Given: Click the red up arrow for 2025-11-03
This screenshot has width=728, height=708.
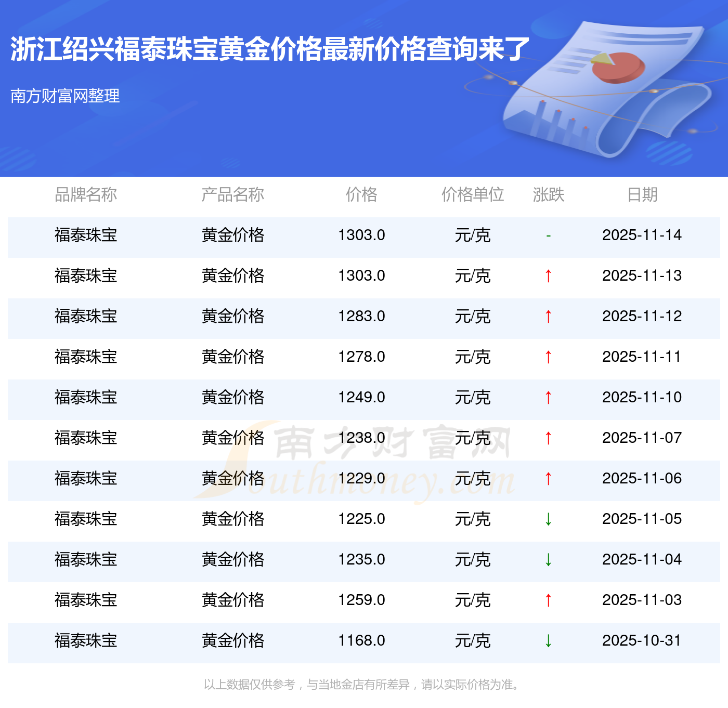Looking at the screenshot, I should [548, 600].
